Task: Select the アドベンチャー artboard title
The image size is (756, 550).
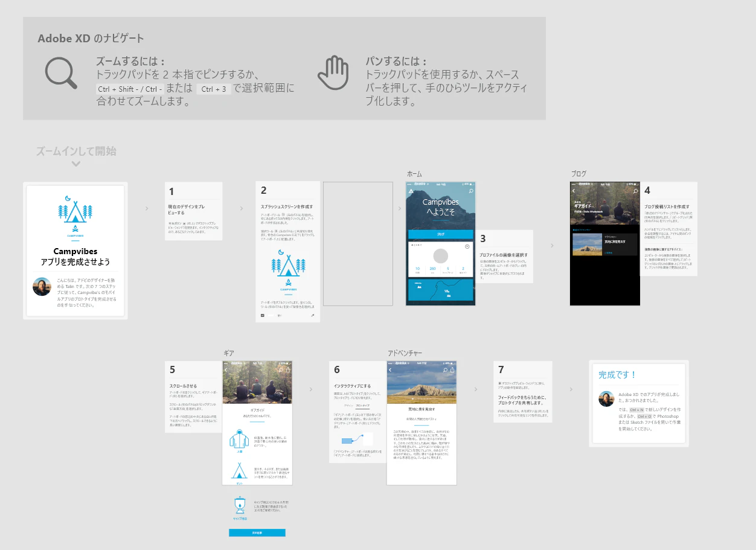Action: tap(405, 353)
